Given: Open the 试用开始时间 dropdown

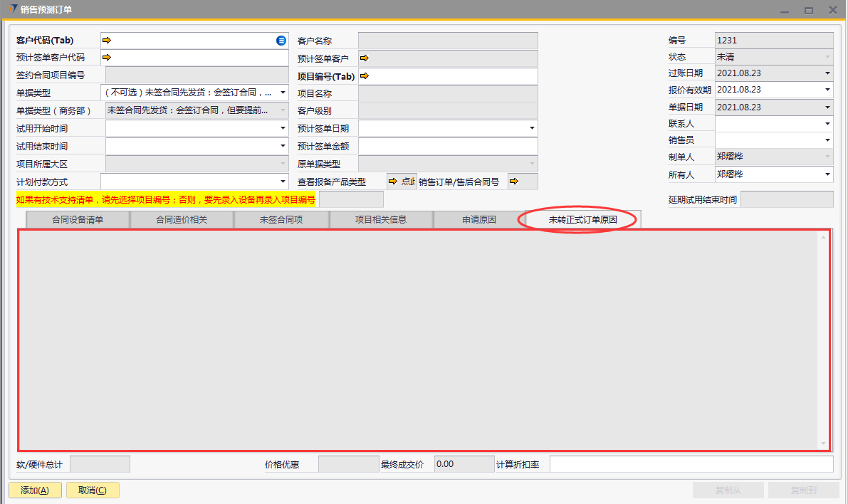Looking at the screenshot, I should (283, 128).
